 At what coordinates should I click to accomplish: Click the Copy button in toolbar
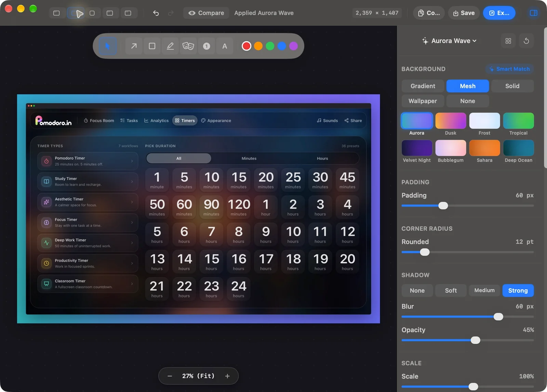[429, 13]
